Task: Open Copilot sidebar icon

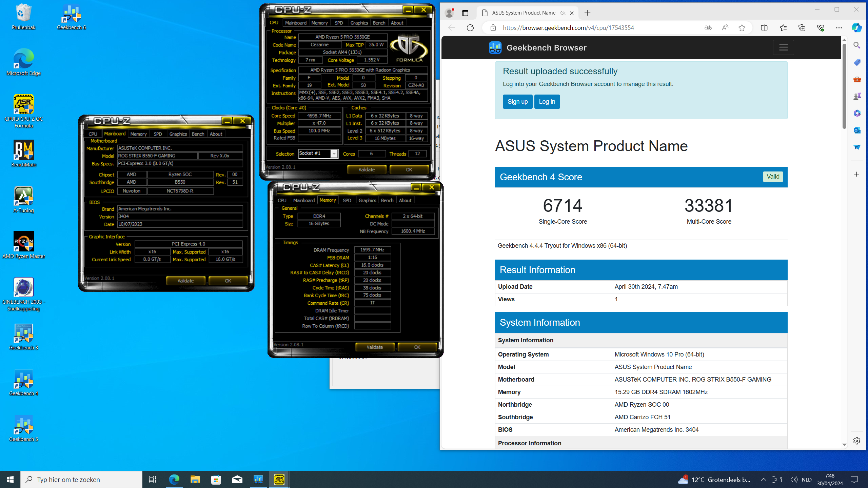Action: pos(857,28)
